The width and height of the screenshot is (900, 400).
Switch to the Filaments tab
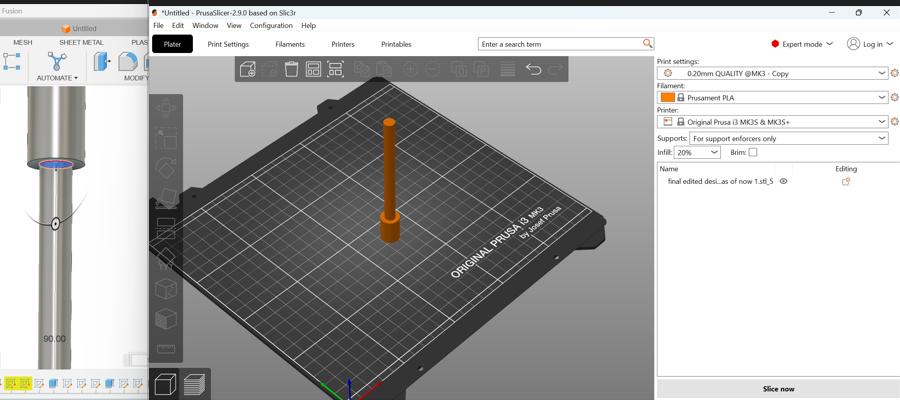pyautogui.click(x=290, y=44)
